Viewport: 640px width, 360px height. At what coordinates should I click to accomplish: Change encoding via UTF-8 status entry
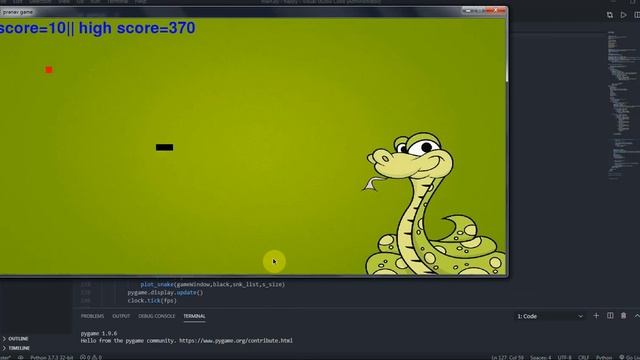tap(564, 358)
